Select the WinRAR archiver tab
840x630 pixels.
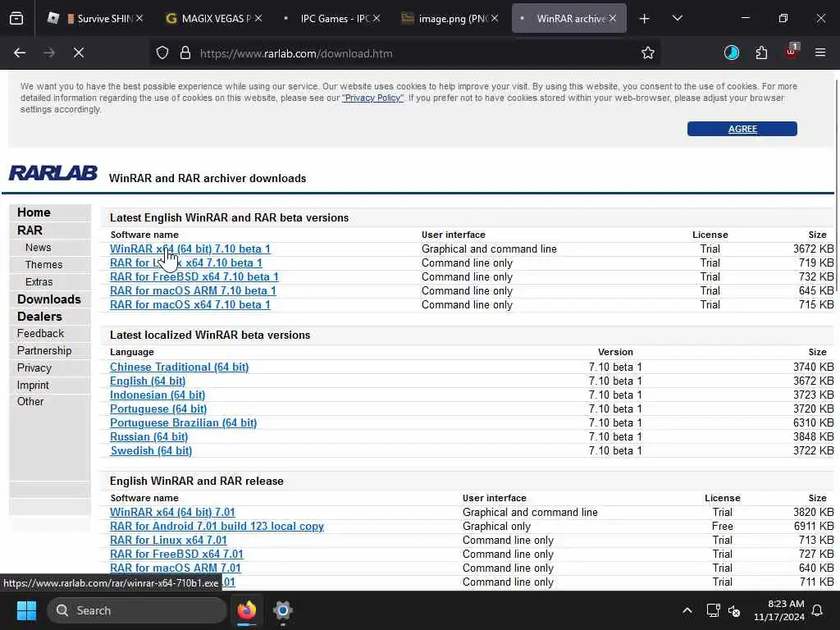(x=568, y=18)
